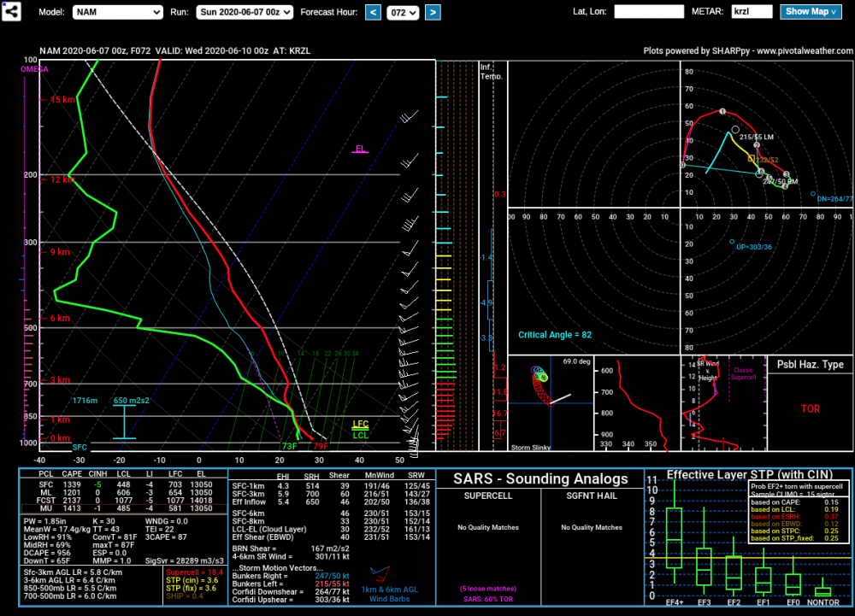Click the LFC marker on the sounding
The width and height of the screenshot is (855, 616).
(361, 425)
